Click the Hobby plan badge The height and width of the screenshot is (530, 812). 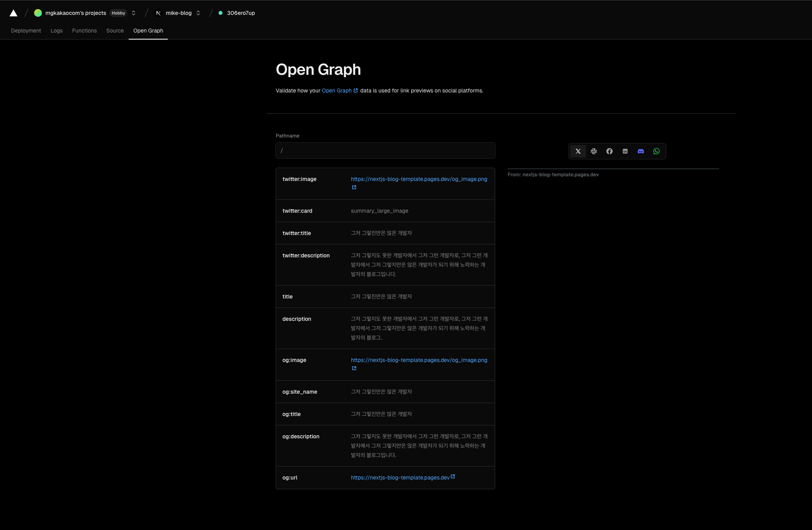[x=118, y=13]
